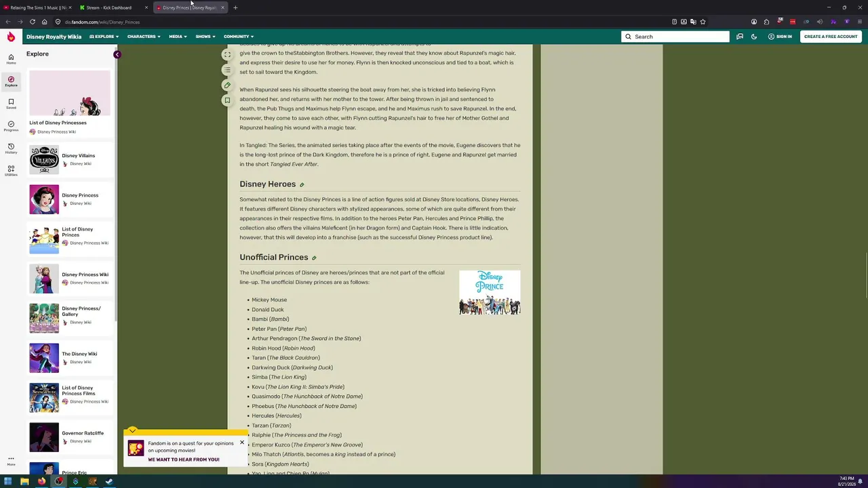Screen dimensions: 868x488
Task: Click the translate page icon in address bar
Action: tap(693, 22)
